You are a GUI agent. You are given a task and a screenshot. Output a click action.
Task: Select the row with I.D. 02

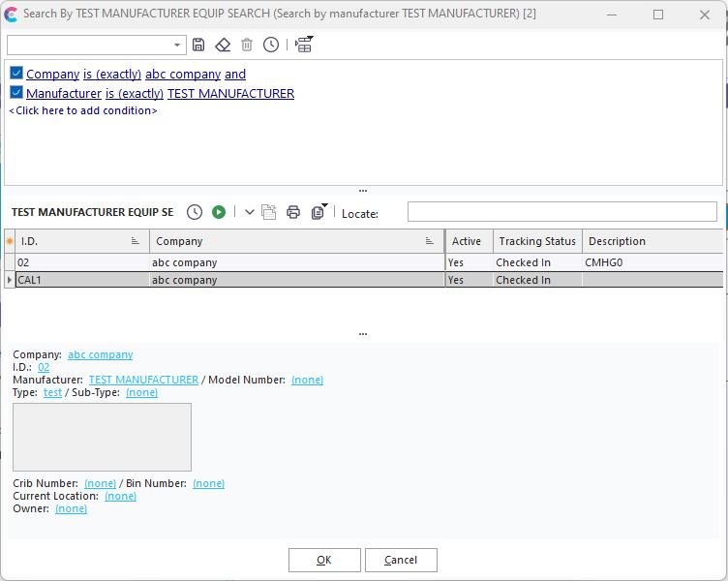point(82,262)
